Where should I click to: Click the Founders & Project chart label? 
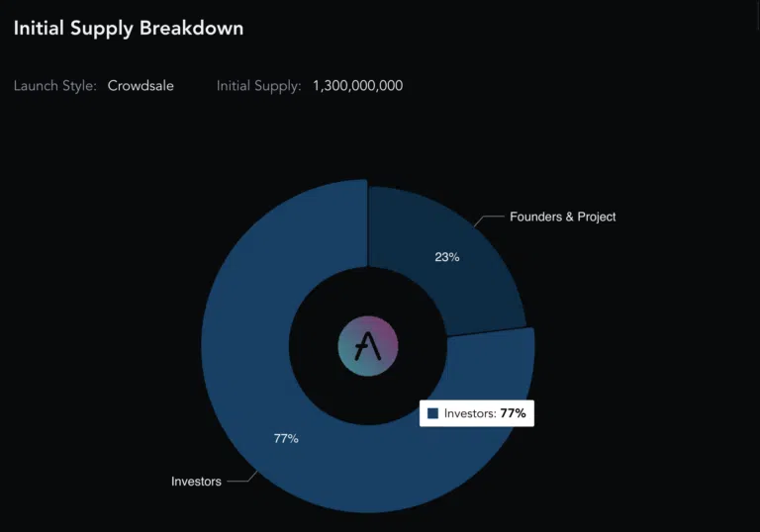point(563,217)
